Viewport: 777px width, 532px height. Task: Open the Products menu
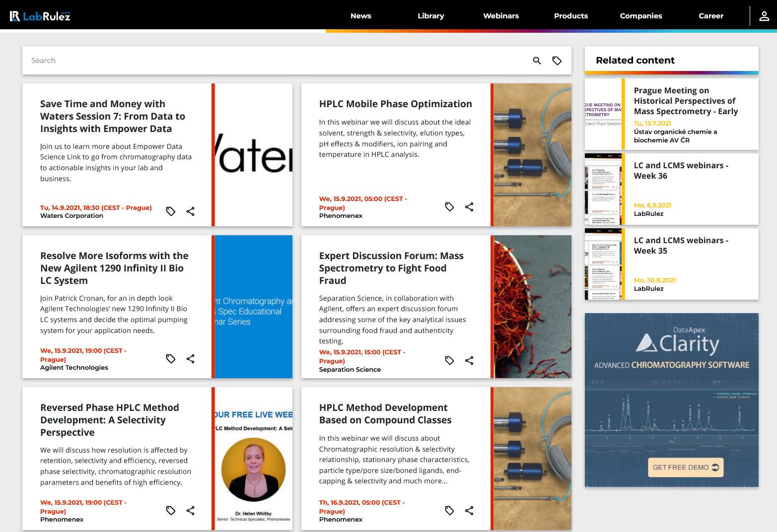[571, 16]
